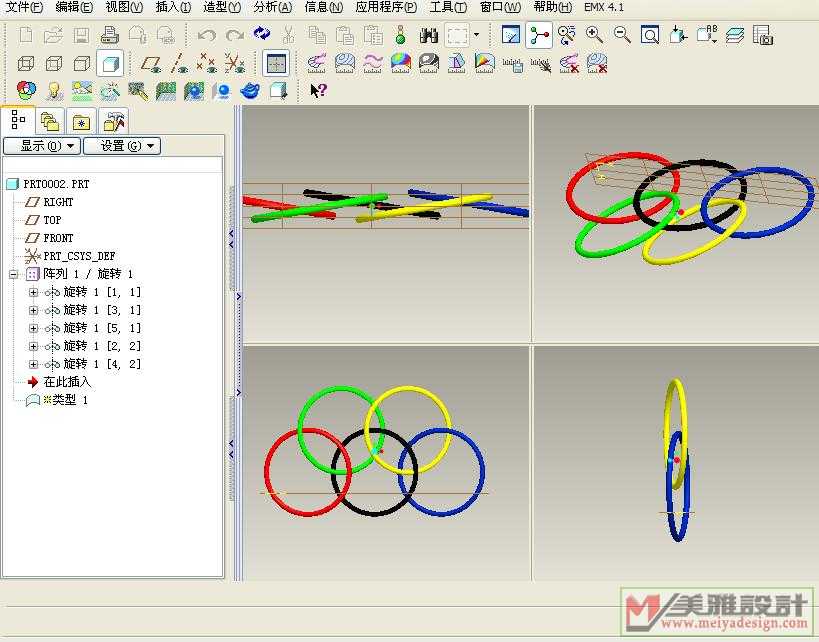
Task: Open the saved view list dropdown
Action: pos(707,35)
